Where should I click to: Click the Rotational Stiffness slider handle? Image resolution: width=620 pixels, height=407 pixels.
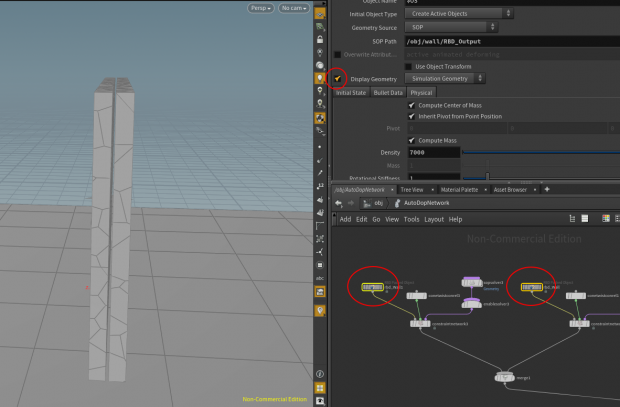488,176
